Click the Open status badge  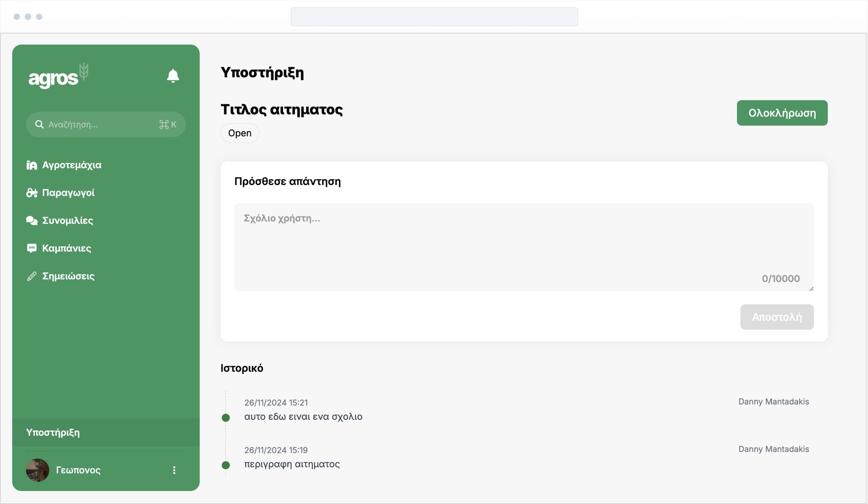(240, 133)
